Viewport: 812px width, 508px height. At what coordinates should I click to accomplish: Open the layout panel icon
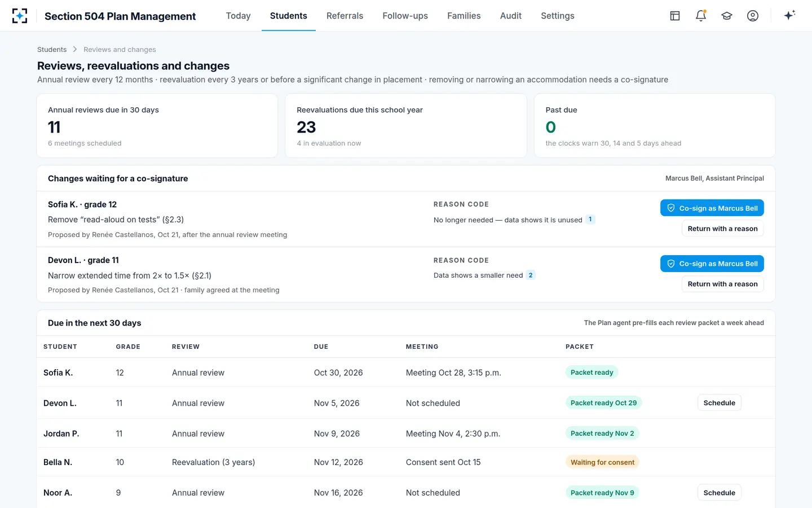pos(675,16)
